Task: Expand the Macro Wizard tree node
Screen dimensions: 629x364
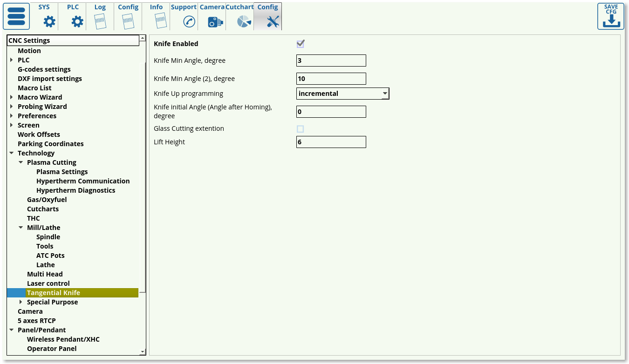Action: tap(12, 97)
